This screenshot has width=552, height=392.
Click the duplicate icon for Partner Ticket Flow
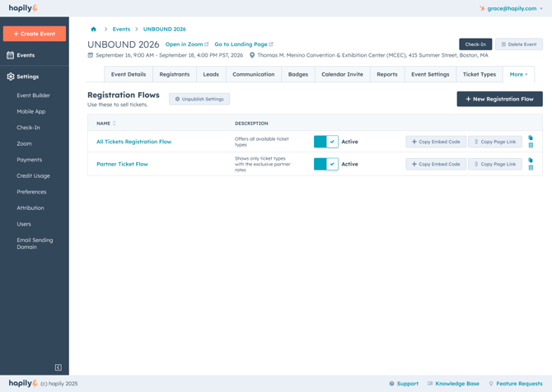(x=531, y=160)
